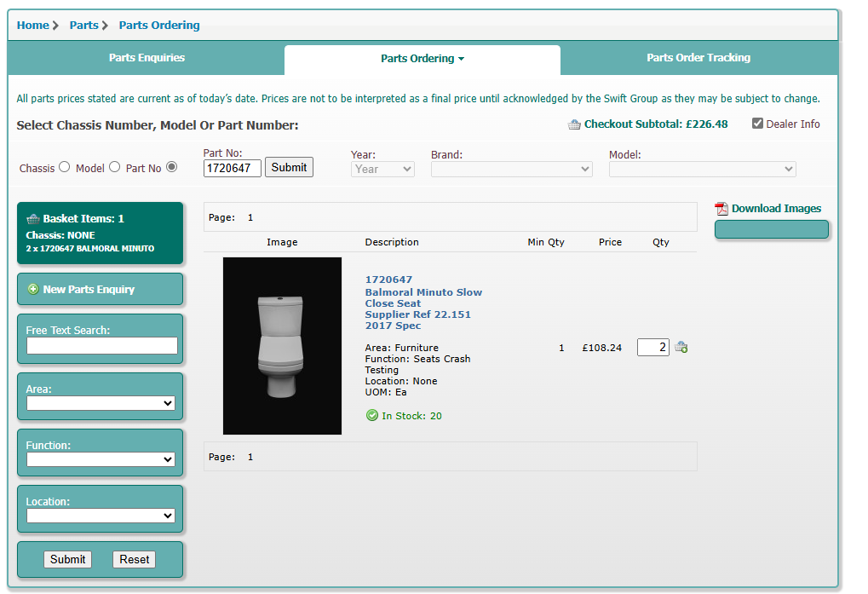Open the Location dropdown in sidebar
Image resolution: width=868 pixels, height=594 pixels.
[101, 516]
